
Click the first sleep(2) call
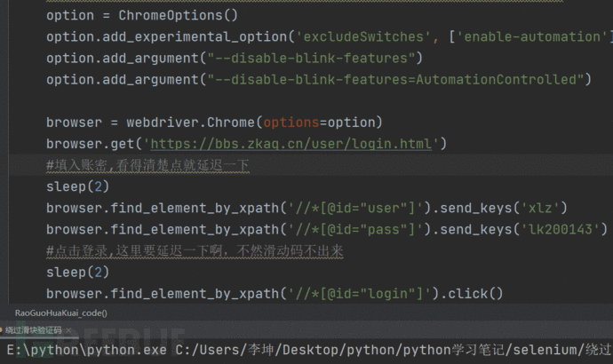(x=77, y=186)
